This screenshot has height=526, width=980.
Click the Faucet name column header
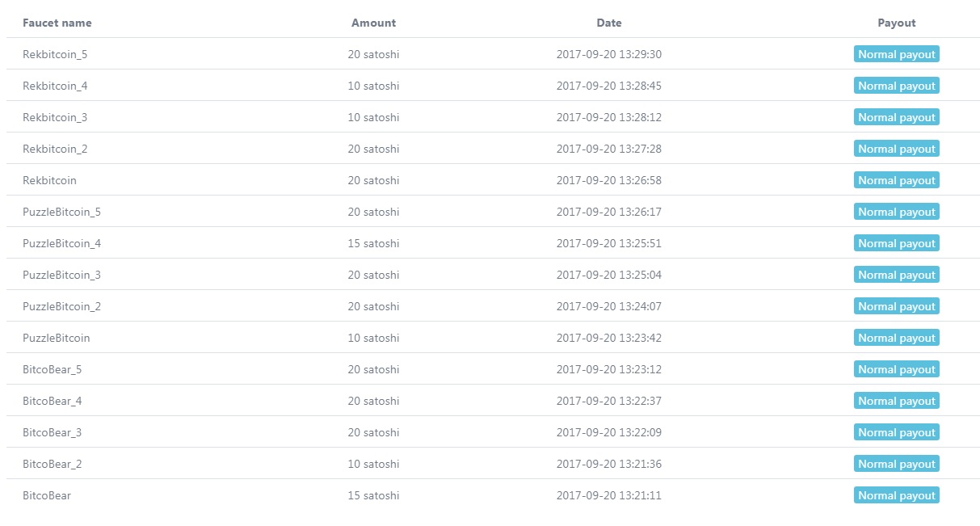click(x=57, y=23)
